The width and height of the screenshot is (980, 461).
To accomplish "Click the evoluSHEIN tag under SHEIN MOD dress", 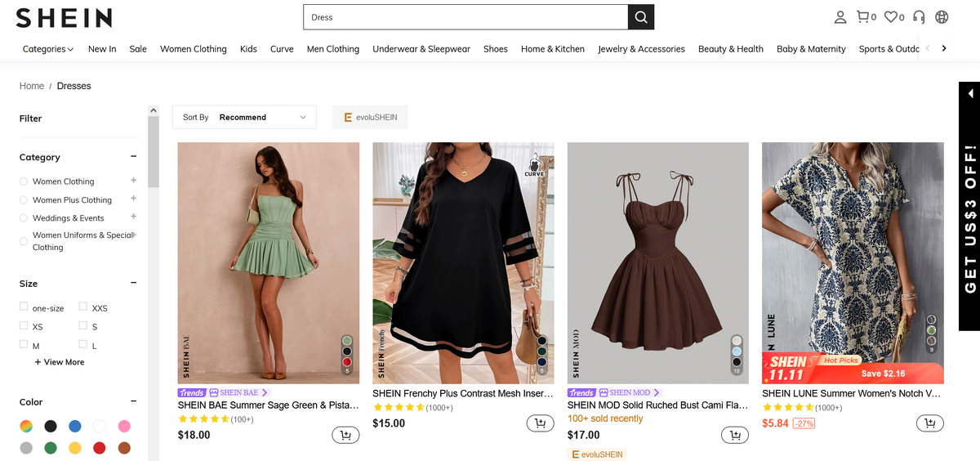I will click(597, 454).
